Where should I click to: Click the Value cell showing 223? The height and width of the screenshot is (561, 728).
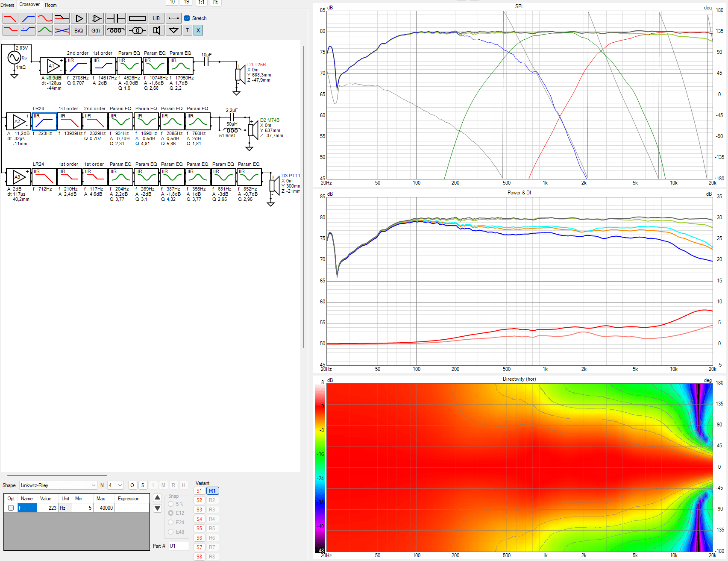[x=47, y=508]
